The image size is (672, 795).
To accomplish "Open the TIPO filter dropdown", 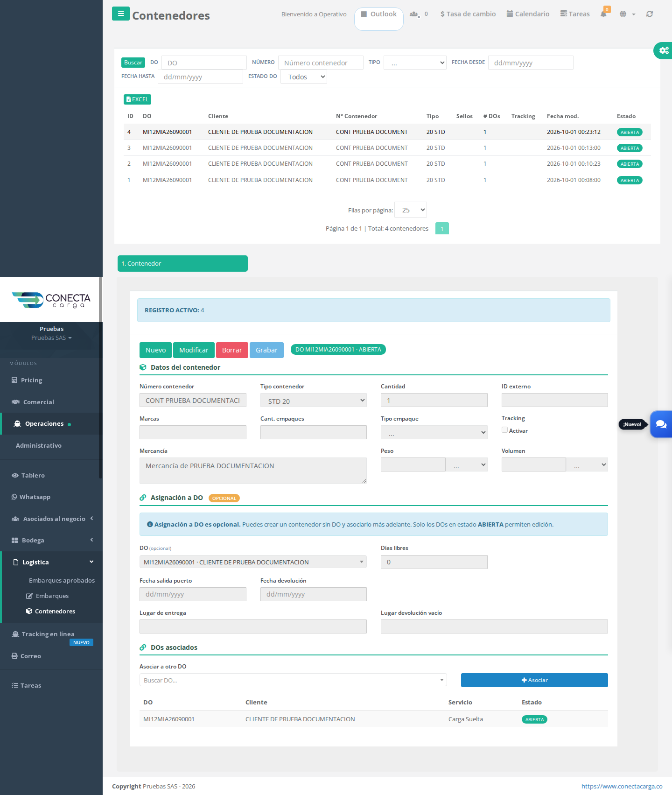I will click(x=415, y=63).
